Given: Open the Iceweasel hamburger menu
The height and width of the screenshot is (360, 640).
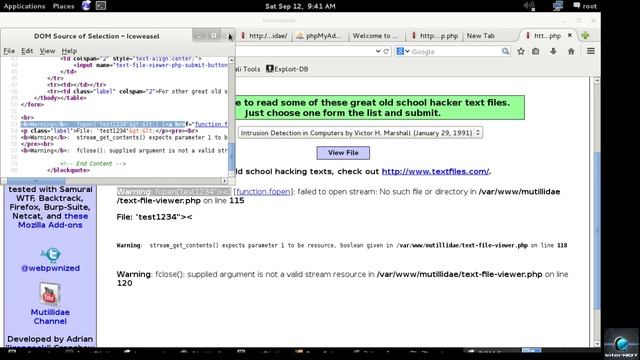Looking at the screenshot, I should click(591, 51).
